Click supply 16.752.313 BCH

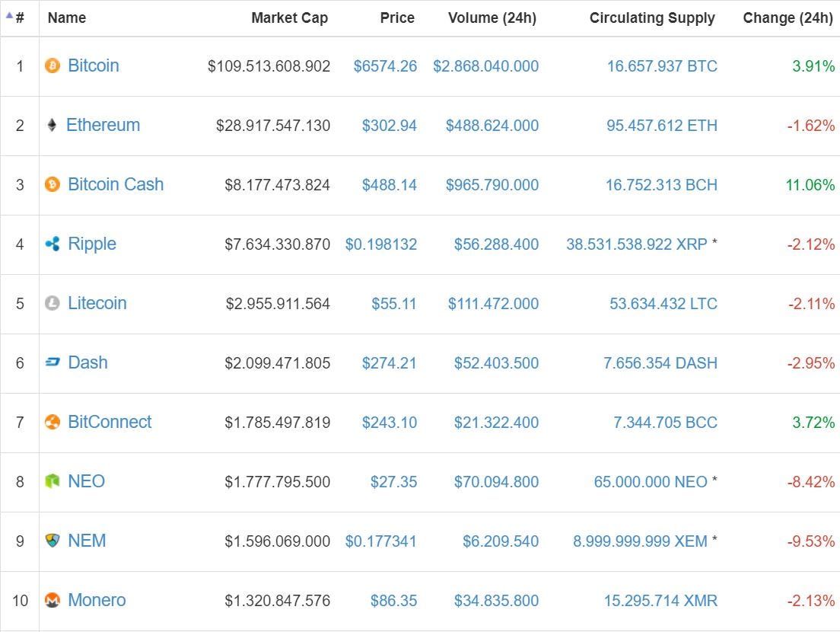point(662,186)
